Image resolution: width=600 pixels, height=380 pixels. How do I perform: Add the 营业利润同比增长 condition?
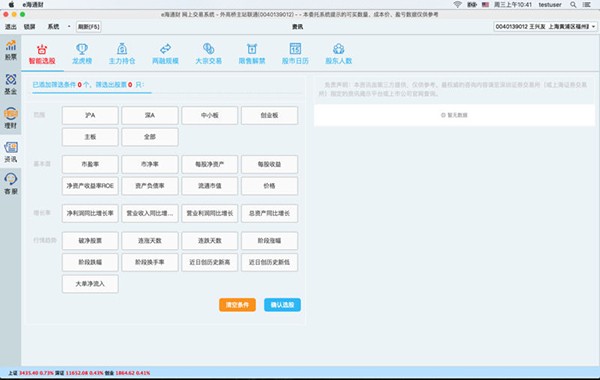(x=209, y=213)
